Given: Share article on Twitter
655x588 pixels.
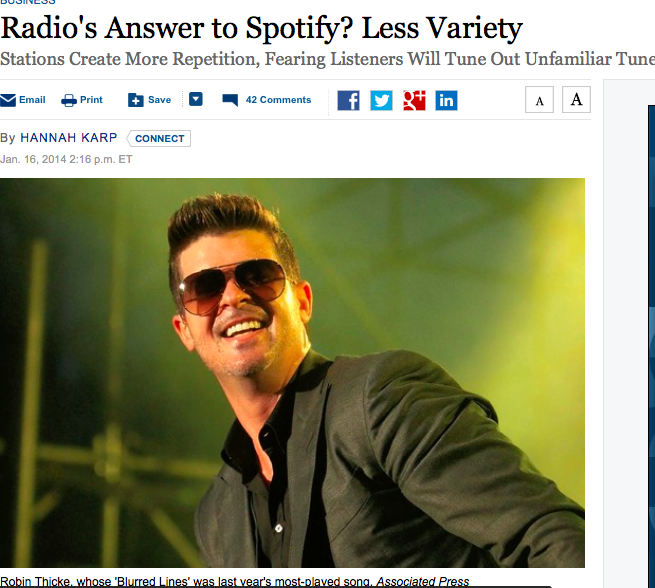Looking at the screenshot, I should click(x=381, y=100).
